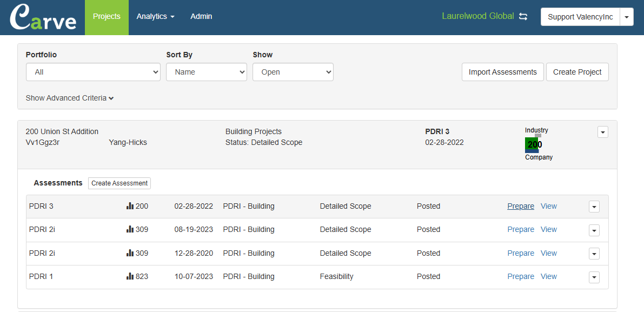Open the Analytics menu
This screenshot has height=312, width=644.
[155, 17]
